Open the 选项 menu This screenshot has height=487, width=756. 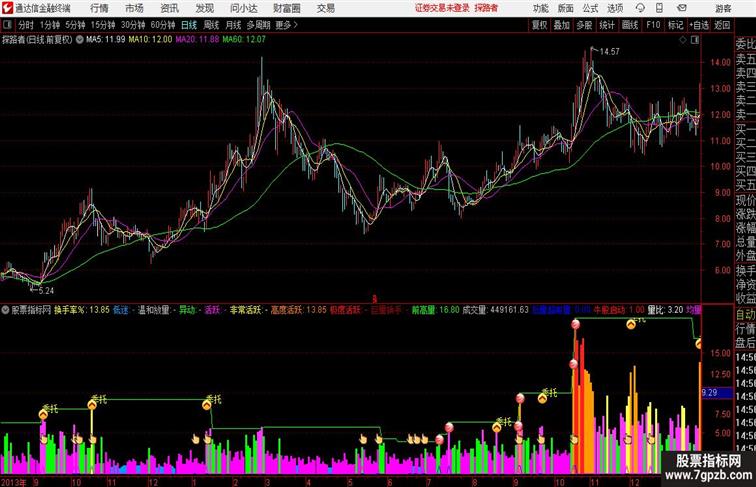[x=615, y=8]
